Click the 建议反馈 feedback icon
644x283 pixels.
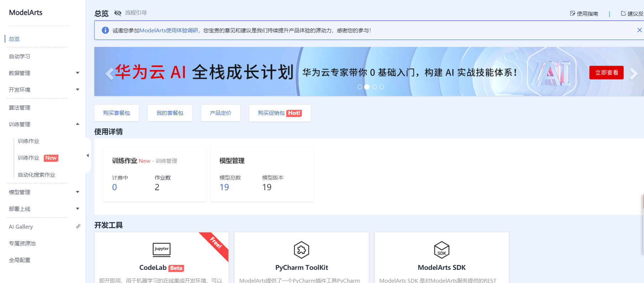click(x=623, y=14)
